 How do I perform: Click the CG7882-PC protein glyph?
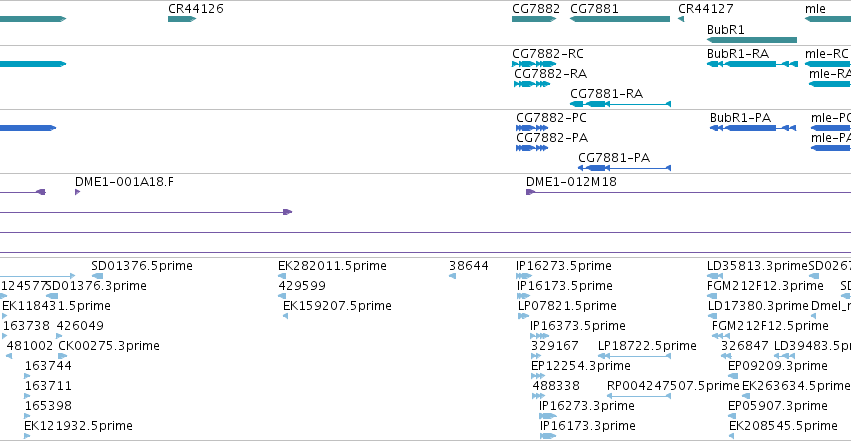point(532,128)
